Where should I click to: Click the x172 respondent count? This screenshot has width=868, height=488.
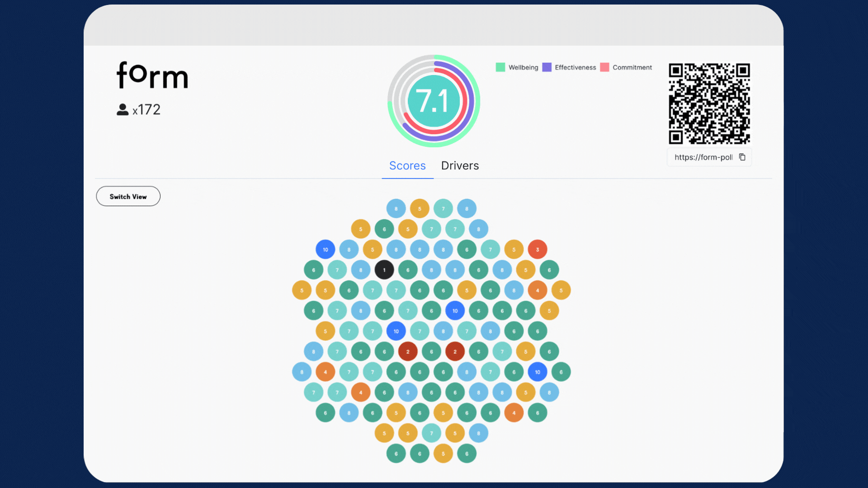146,110
